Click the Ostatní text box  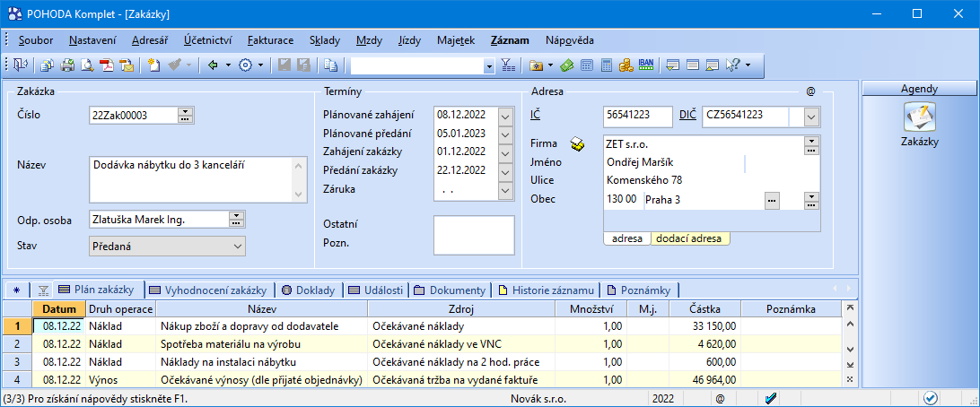474,235
